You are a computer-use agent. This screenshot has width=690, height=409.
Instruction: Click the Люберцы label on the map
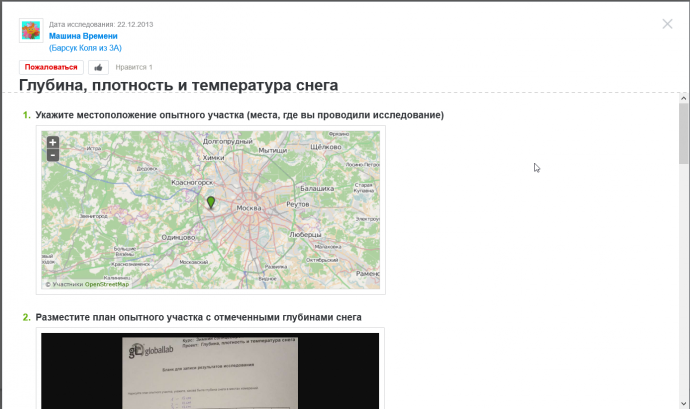pyautogui.click(x=305, y=235)
